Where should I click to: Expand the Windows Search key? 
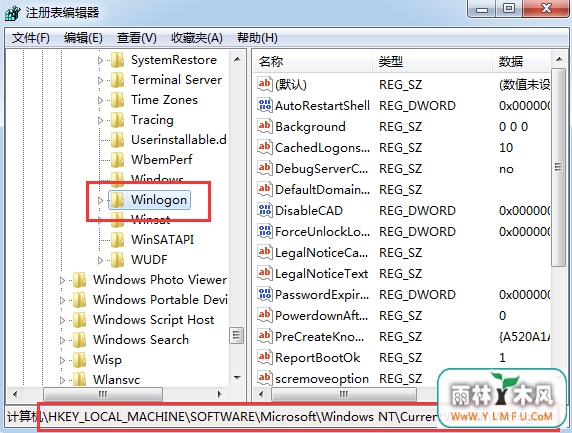click(x=62, y=340)
